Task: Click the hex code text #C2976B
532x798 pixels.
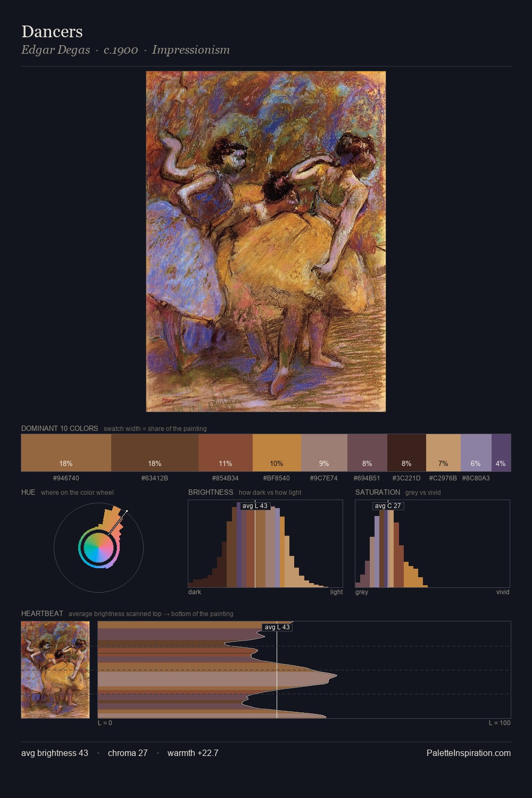Action: 443,478
